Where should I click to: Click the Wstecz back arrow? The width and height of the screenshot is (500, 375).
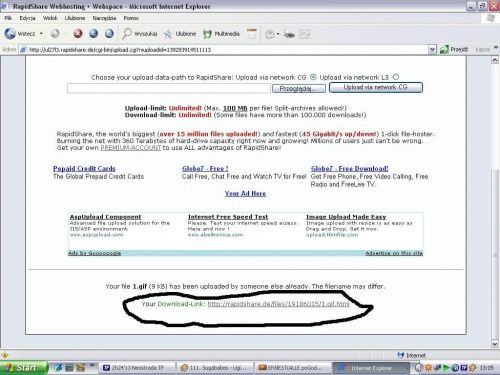point(19,34)
